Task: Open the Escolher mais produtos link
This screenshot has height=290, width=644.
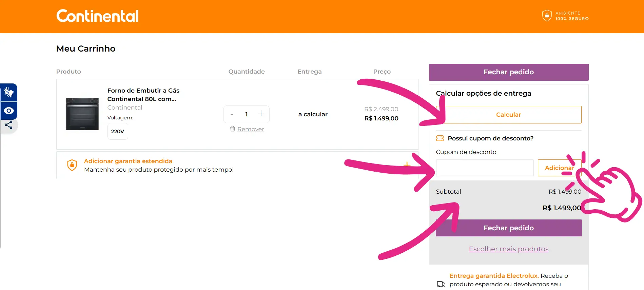Action: [509, 249]
